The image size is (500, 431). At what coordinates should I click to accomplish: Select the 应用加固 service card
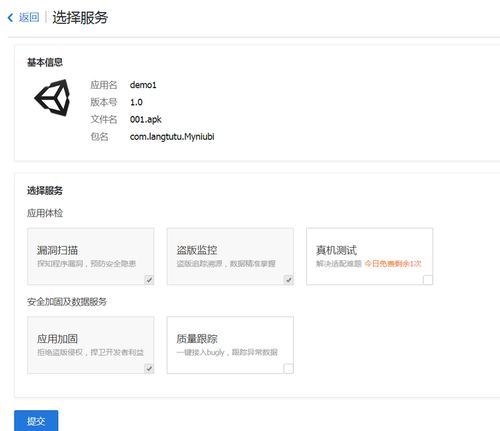click(x=91, y=345)
